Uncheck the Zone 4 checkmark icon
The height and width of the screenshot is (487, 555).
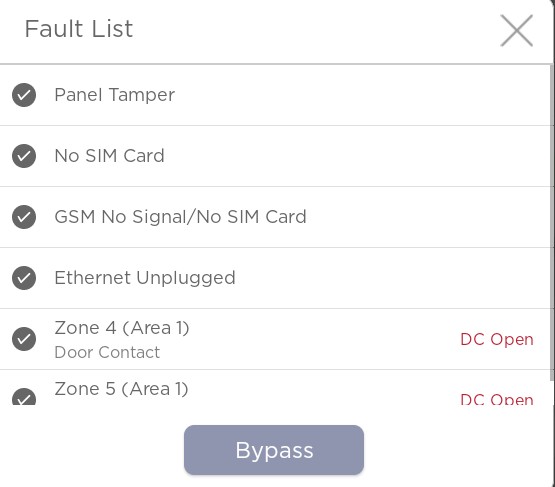(x=24, y=339)
